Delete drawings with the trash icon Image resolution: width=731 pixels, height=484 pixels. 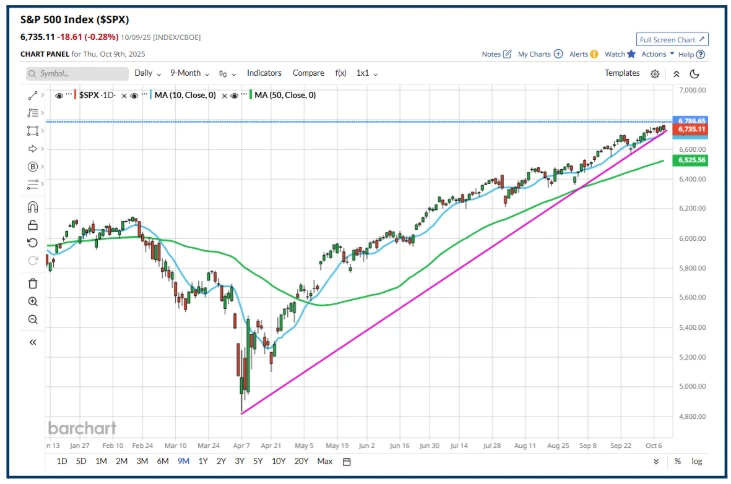coord(33,283)
